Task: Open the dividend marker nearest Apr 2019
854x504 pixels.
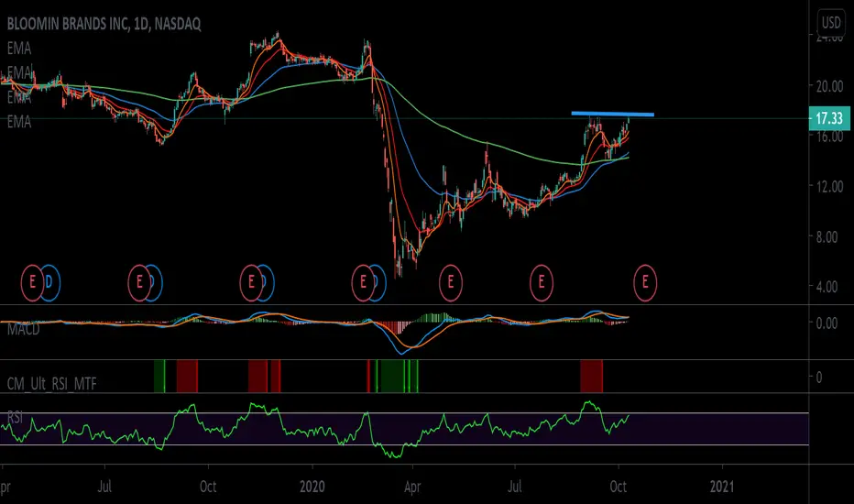Action: coord(50,282)
